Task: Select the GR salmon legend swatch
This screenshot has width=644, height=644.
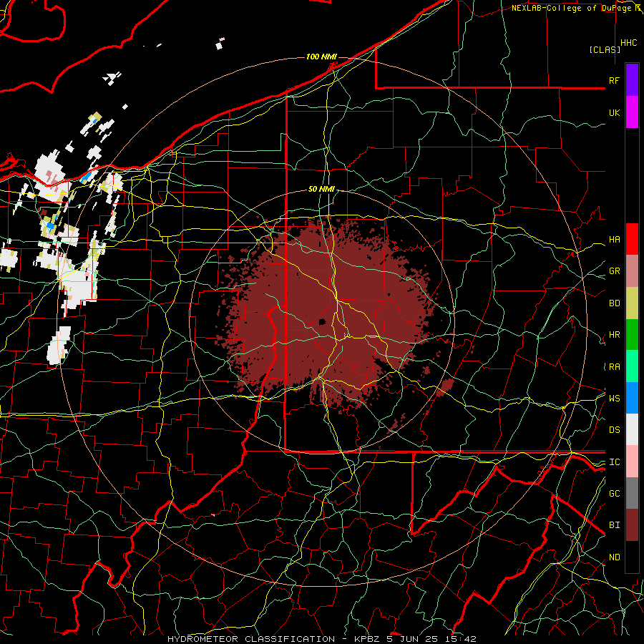Action: (632, 270)
